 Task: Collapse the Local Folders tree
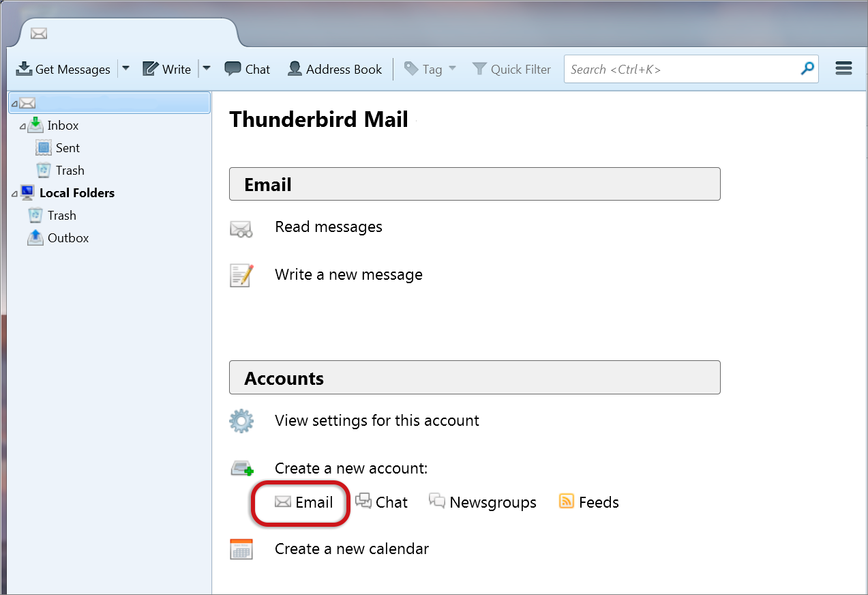click(14, 193)
